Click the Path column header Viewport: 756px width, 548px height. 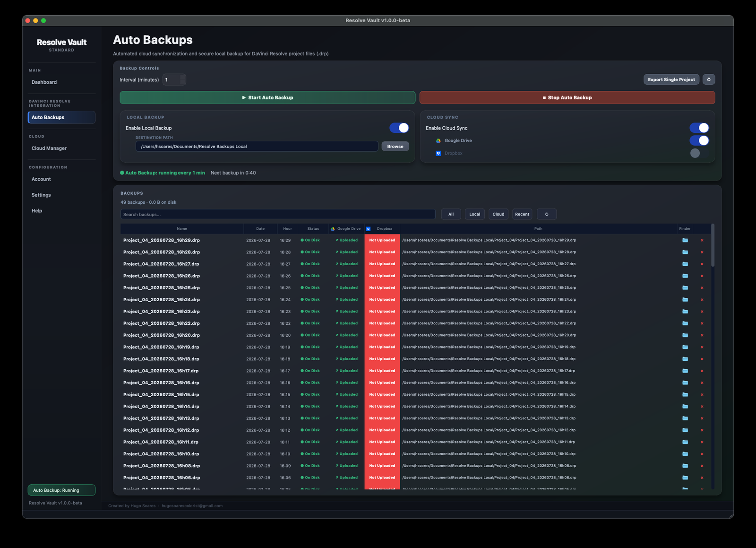point(538,229)
